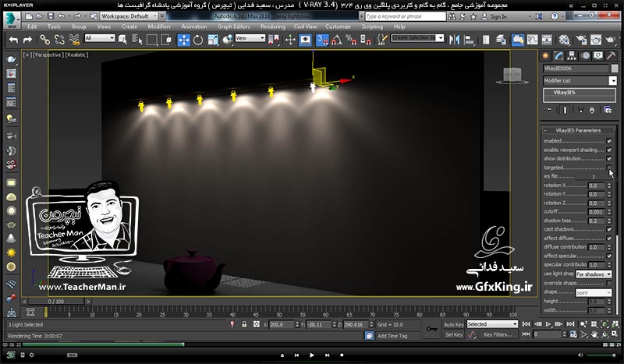Open the selection filter 'All' dropdown
The height and width of the screenshot is (364, 624).
[100, 38]
